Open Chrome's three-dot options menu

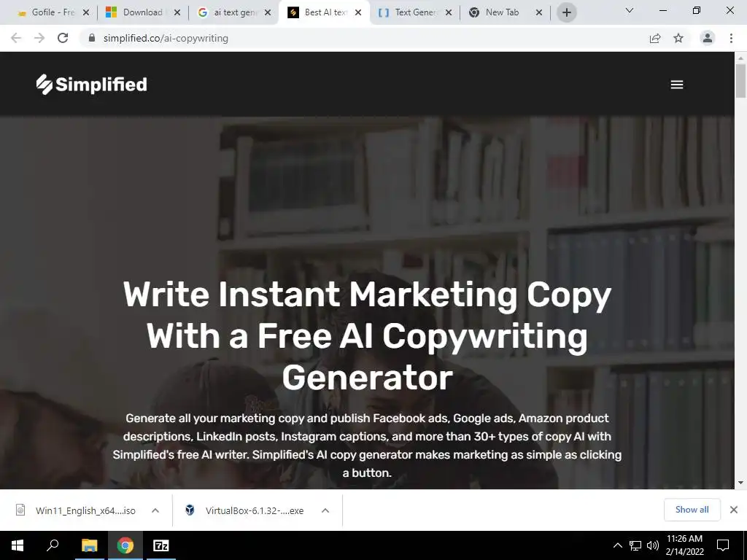[731, 38]
